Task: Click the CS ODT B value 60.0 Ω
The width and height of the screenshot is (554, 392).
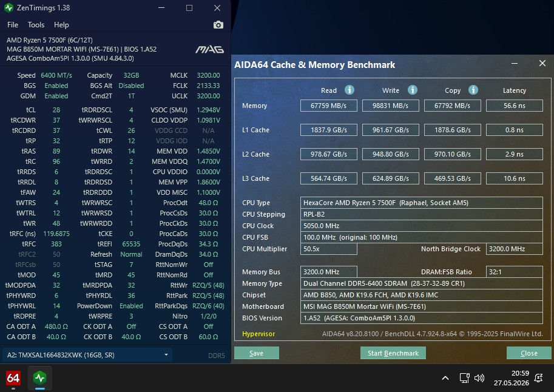Action: 208,337
